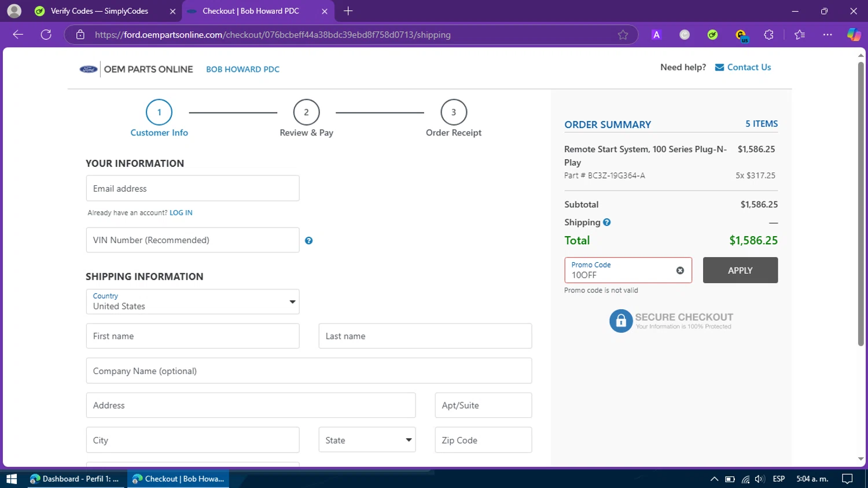Click the yellow coupon extension icon
The image size is (868, 488).
741,35
